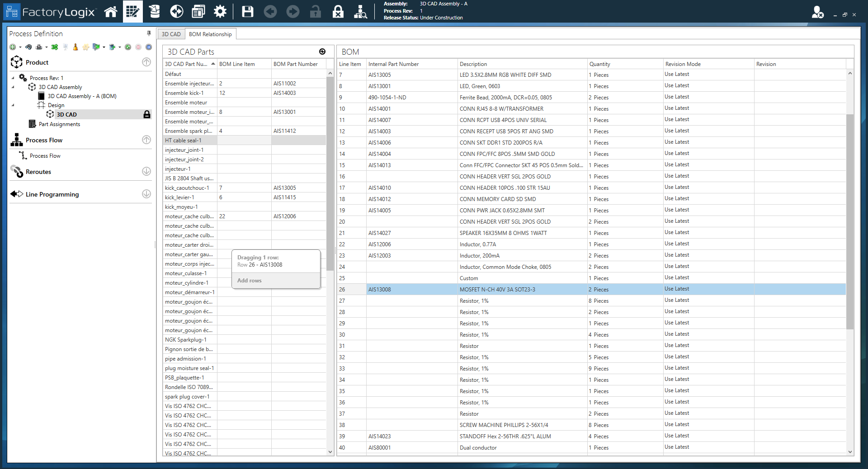868x469 pixels.
Task: Open the FactoryLogix home screen
Action: [x=110, y=11]
